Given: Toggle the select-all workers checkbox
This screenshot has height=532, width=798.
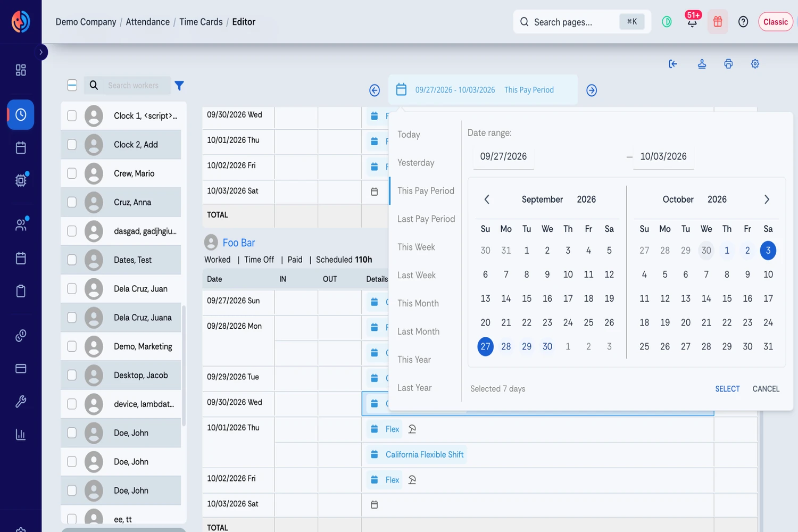Looking at the screenshot, I should coord(72,85).
